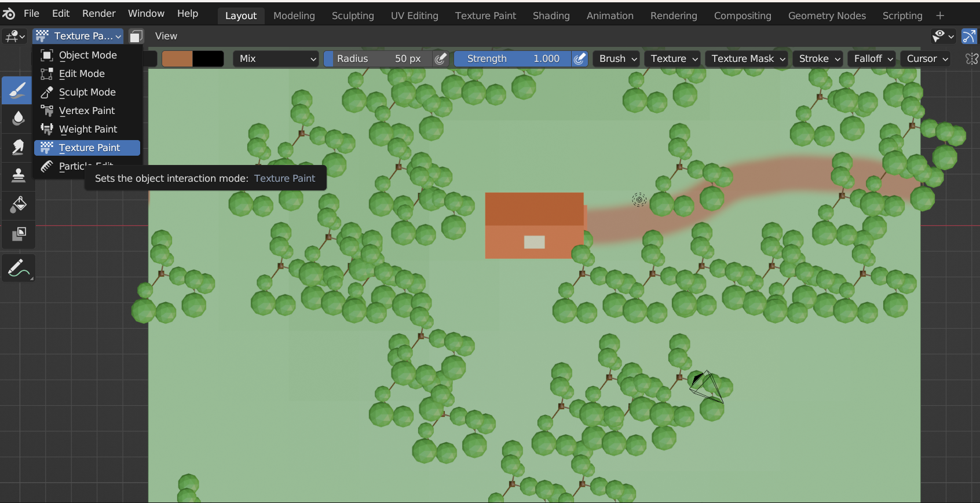Expand the Brush settings popover
The image size is (980, 503).
pyautogui.click(x=617, y=58)
